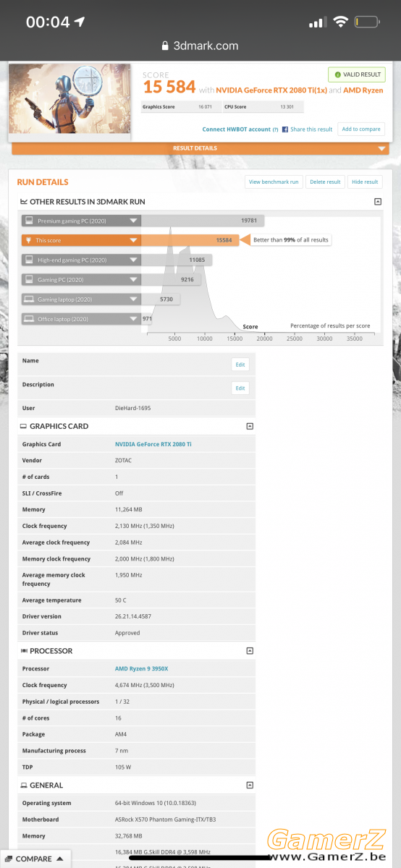The width and height of the screenshot is (401, 868).
Task: Click Better than 99% of all results label
Action: [290, 240]
